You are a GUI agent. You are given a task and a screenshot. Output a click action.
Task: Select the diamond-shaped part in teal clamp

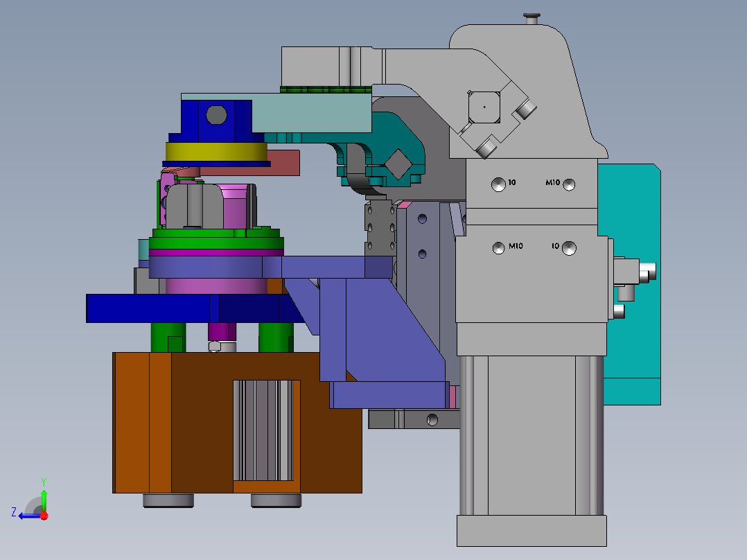pyautogui.click(x=398, y=164)
